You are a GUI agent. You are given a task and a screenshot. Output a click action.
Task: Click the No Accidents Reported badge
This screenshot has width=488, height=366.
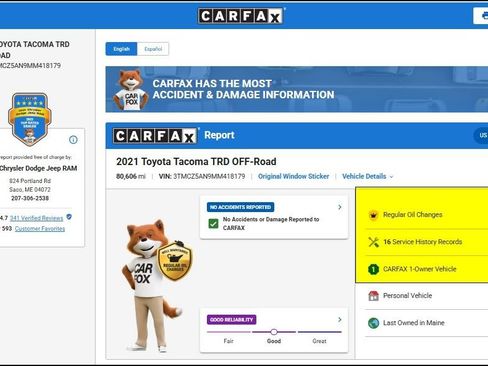(240, 207)
